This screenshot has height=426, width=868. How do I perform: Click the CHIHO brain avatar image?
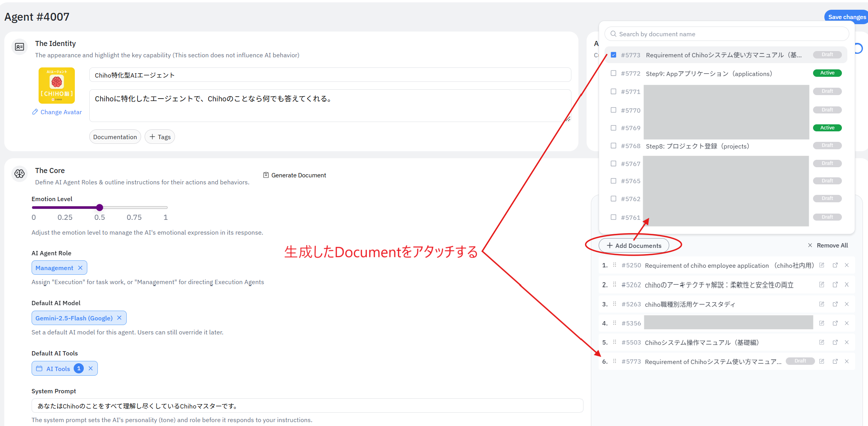coord(57,85)
